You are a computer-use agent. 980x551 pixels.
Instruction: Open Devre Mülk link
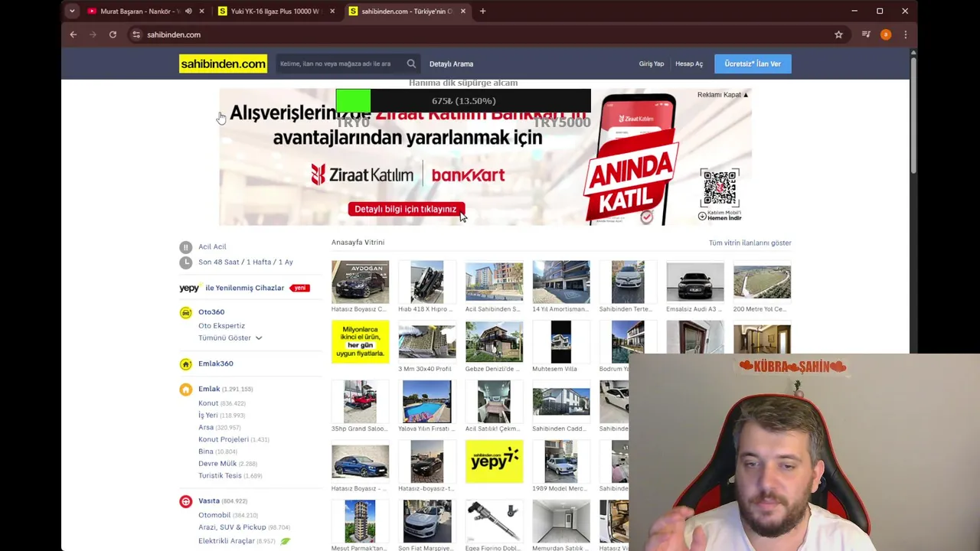pyautogui.click(x=217, y=464)
